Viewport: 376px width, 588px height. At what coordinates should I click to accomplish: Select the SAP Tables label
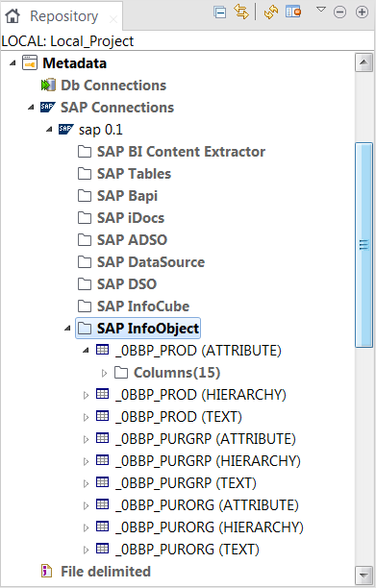point(134,174)
